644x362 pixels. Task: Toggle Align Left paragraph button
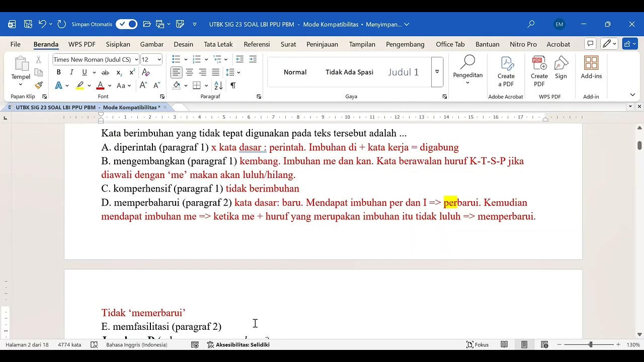coord(176,72)
